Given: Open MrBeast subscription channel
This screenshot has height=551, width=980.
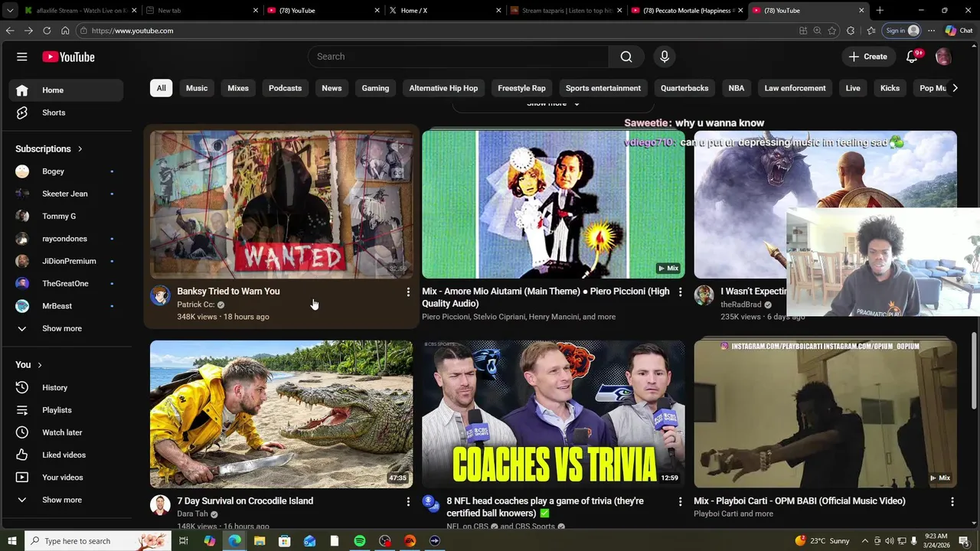Looking at the screenshot, I should coord(66,306).
